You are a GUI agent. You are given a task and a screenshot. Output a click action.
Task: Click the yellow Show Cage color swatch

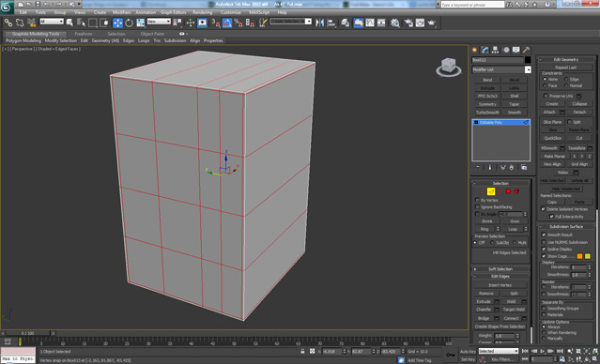(588, 256)
